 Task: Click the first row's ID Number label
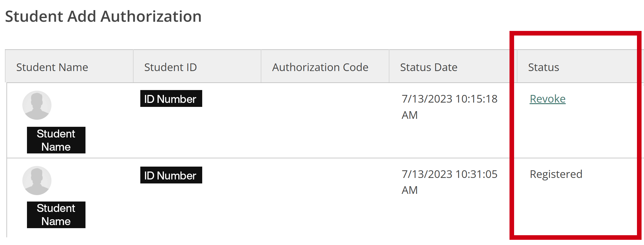(171, 99)
